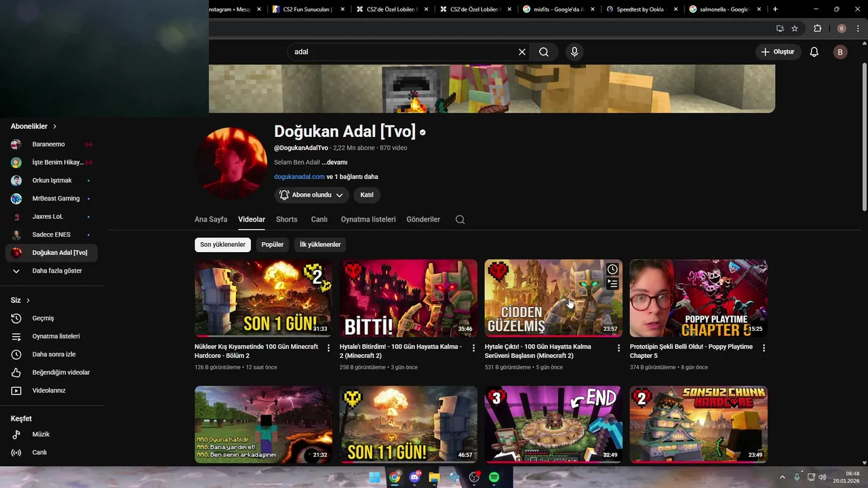The image size is (868, 488).
Task: Show hidden system tray icons
Action: coord(782,477)
